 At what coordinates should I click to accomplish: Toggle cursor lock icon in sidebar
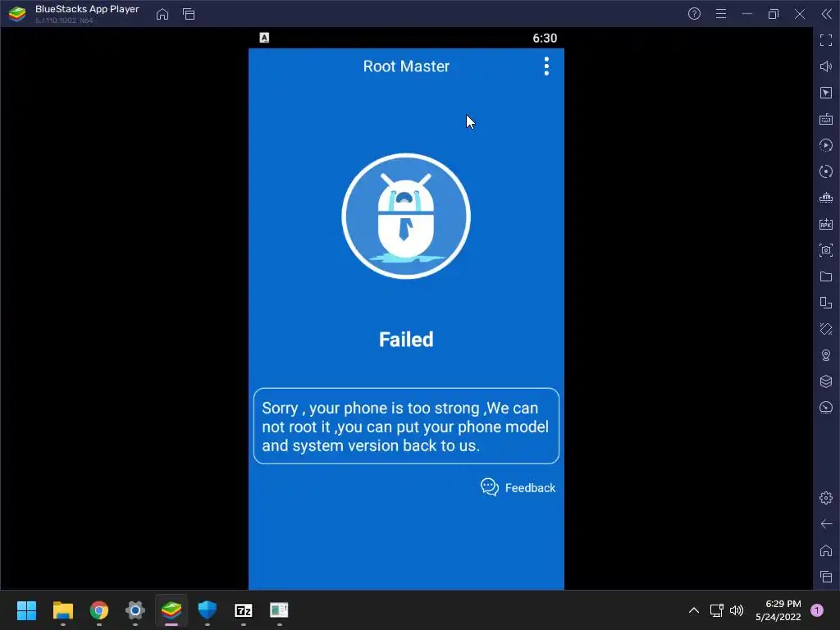[826, 93]
